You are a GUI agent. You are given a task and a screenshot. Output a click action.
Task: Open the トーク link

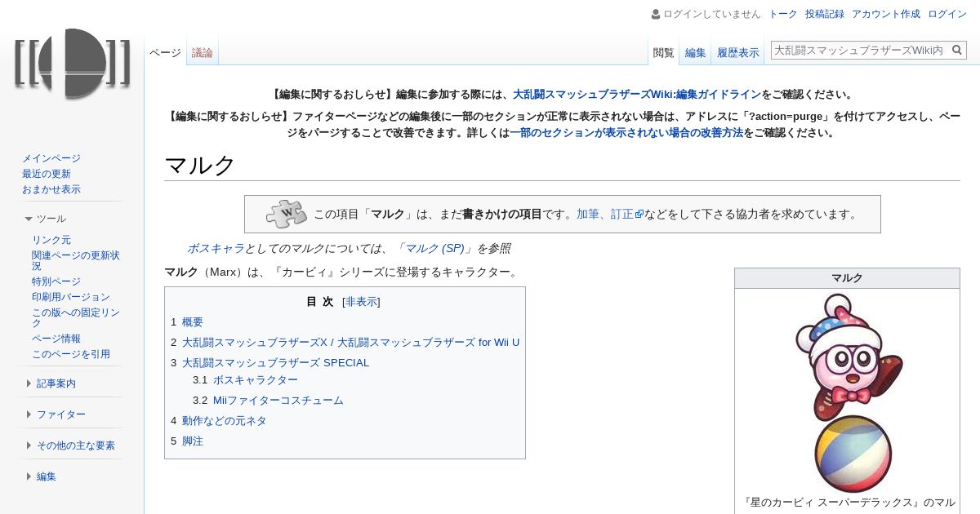tap(783, 14)
